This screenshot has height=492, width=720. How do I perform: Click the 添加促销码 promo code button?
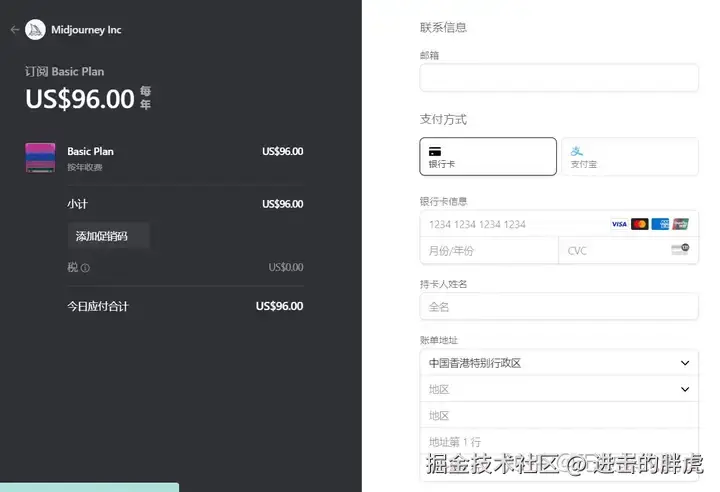[x=108, y=236]
